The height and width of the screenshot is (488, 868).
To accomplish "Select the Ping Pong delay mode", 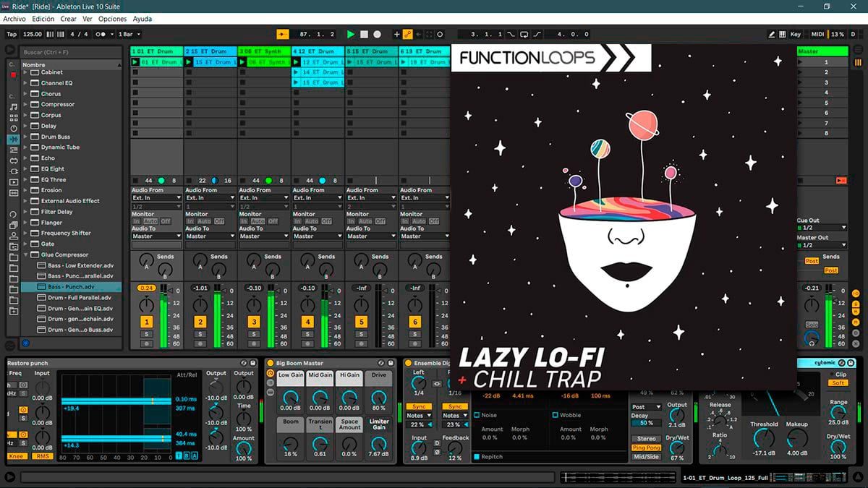I will pyautogui.click(x=647, y=448).
